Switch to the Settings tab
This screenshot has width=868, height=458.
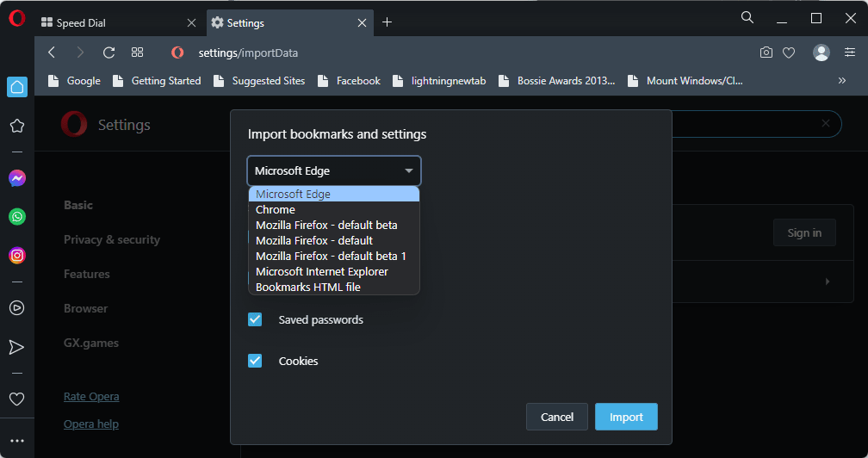(x=290, y=22)
